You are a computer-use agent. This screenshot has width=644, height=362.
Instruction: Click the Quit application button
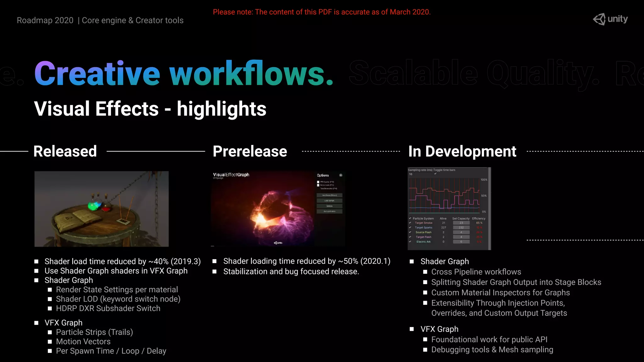click(329, 211)
